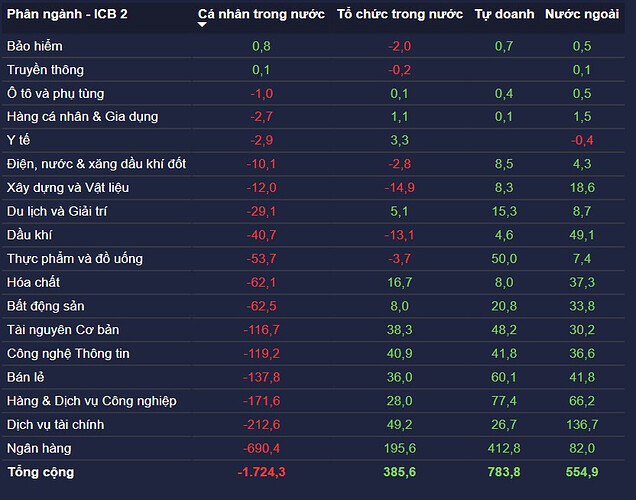Select Điện, nước & xăng dầu khí đốt
This screenshot has width=636, height=500.
click(x=96, y=164)
